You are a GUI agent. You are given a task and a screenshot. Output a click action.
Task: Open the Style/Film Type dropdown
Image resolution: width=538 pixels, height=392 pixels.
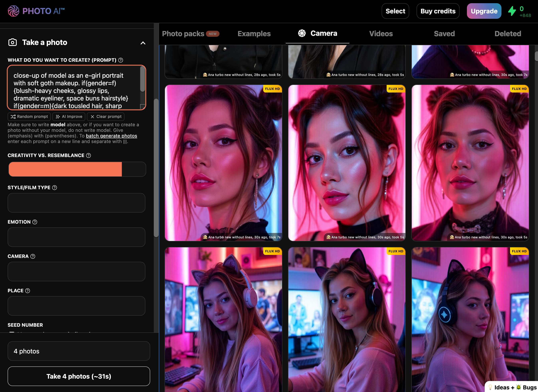(76, 203)
